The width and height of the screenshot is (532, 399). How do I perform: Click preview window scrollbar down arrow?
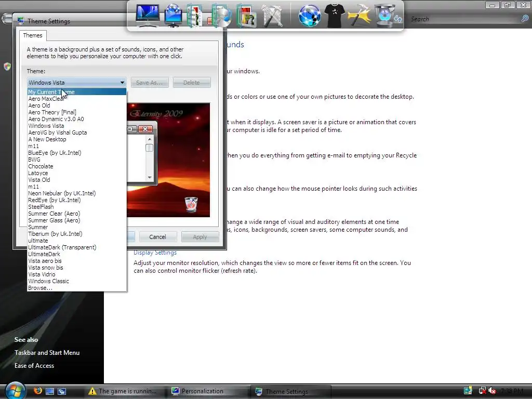[x=150, y=178]
